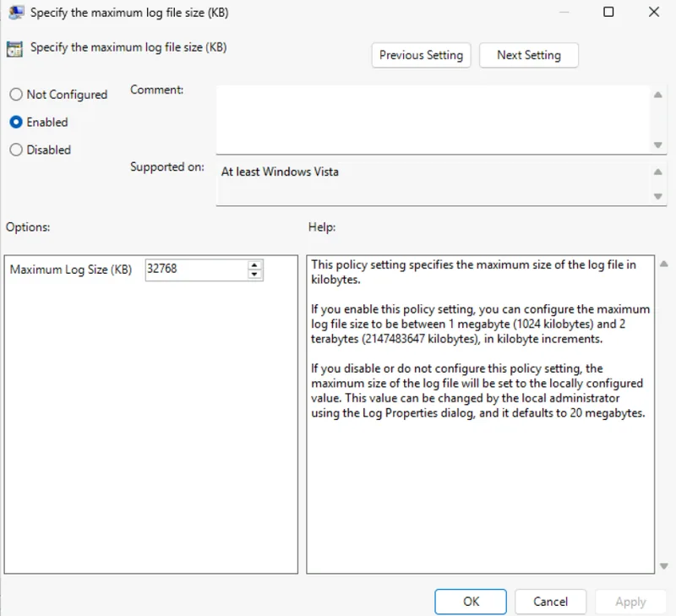Screen dimensions: 676x616
Task: Maximize the dialog window
Action: coord(608,12)
